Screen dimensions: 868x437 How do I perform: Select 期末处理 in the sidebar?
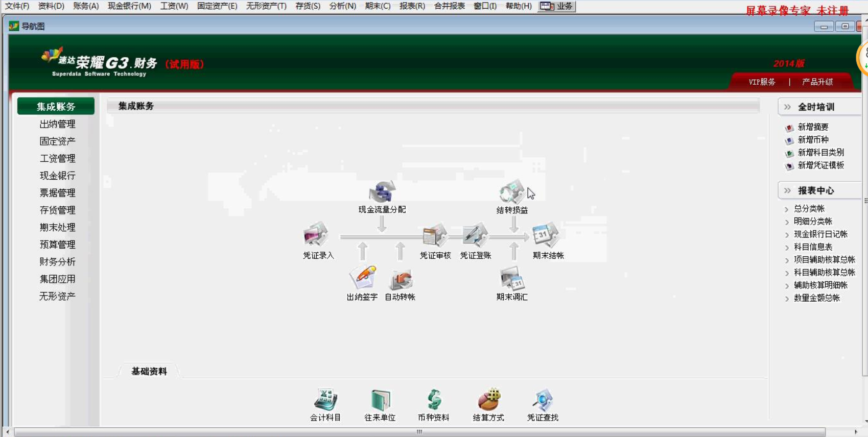pyautogui.click(x=57, y=227)
